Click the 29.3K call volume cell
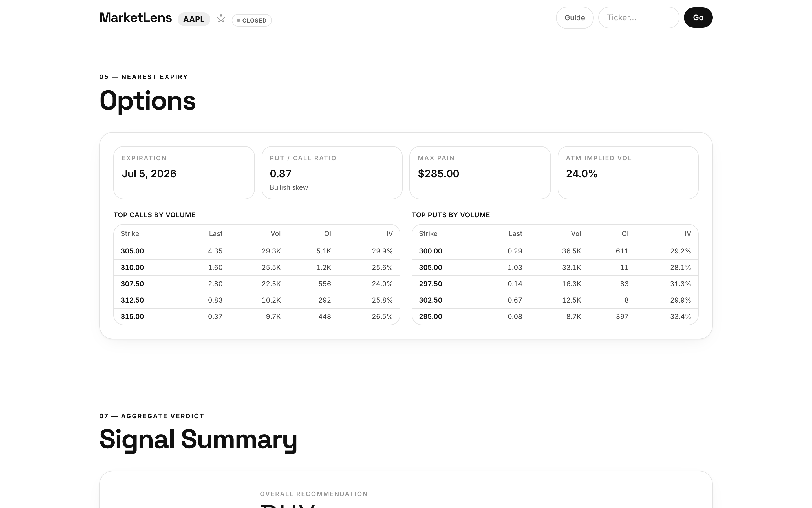 [x=271, y=251]
